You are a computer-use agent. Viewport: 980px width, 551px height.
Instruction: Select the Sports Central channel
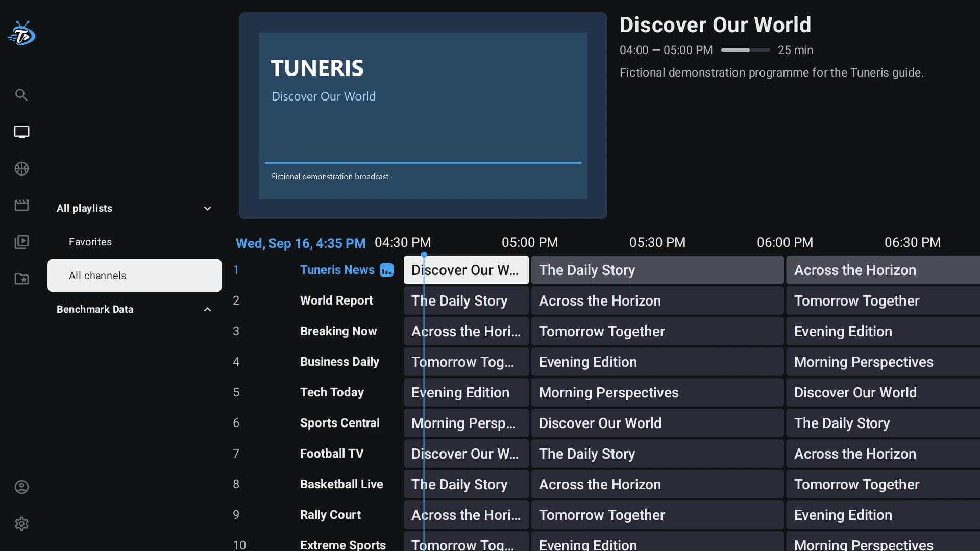point(340,423)
